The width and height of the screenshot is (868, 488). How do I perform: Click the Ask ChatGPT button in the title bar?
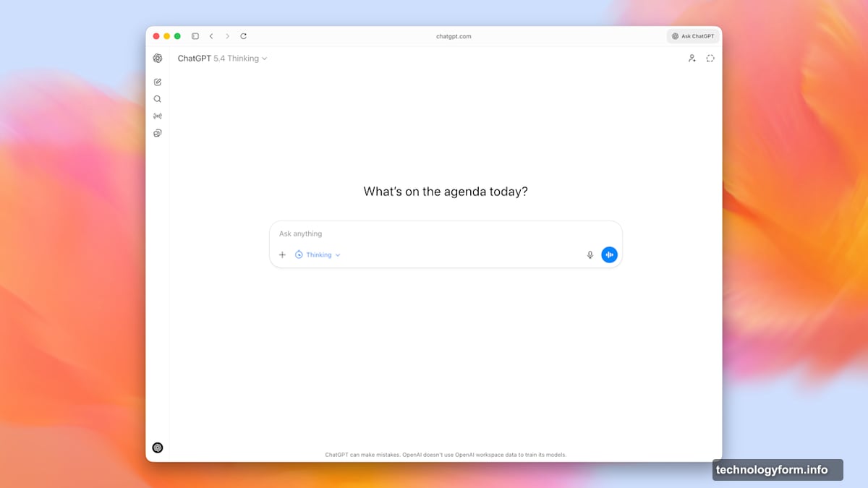(693, 36)
